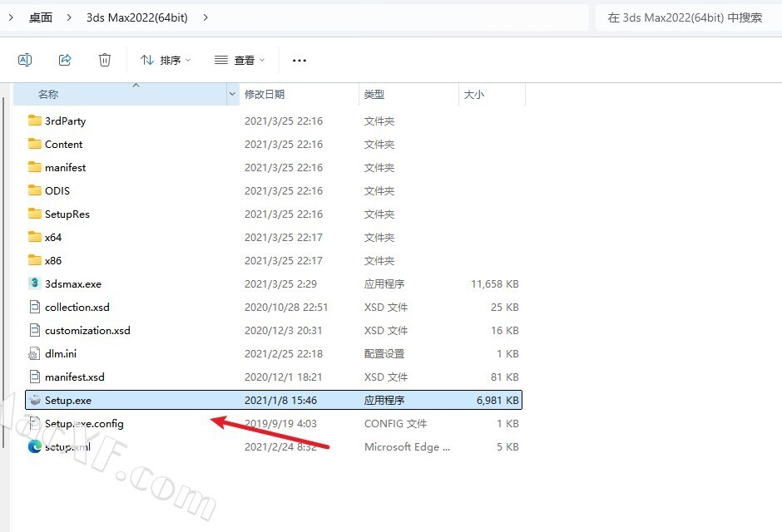The image size is (782, 532).
Task: Open the three-dot more options menu
Action: click(x=299, y=61)
